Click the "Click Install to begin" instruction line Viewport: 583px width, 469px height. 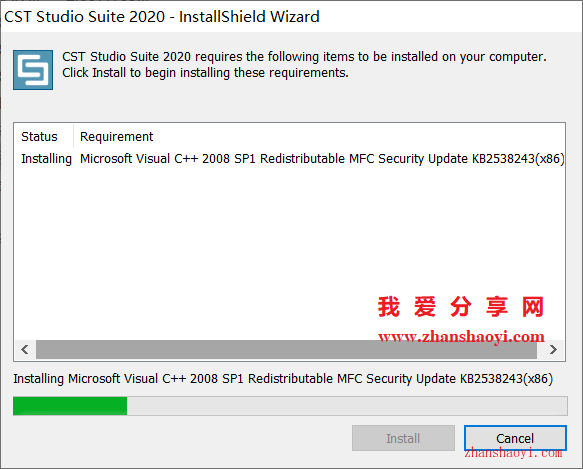point(205,73)
